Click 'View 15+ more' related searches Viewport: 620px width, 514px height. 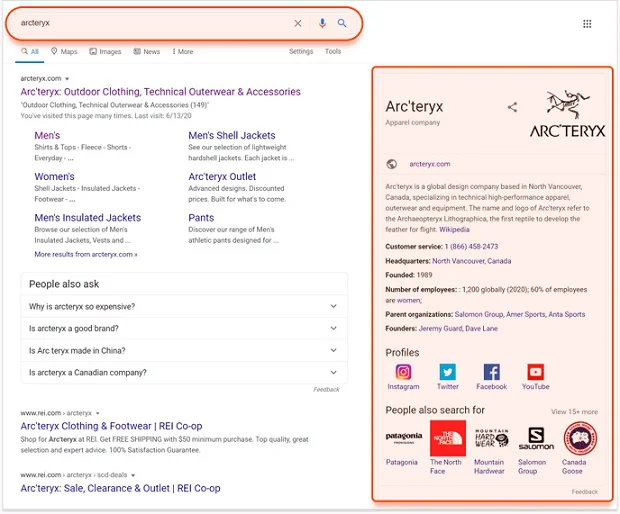pos(575,412)
